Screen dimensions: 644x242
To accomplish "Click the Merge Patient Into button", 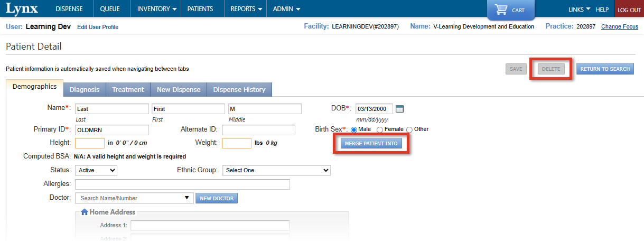I will (370, 143).
